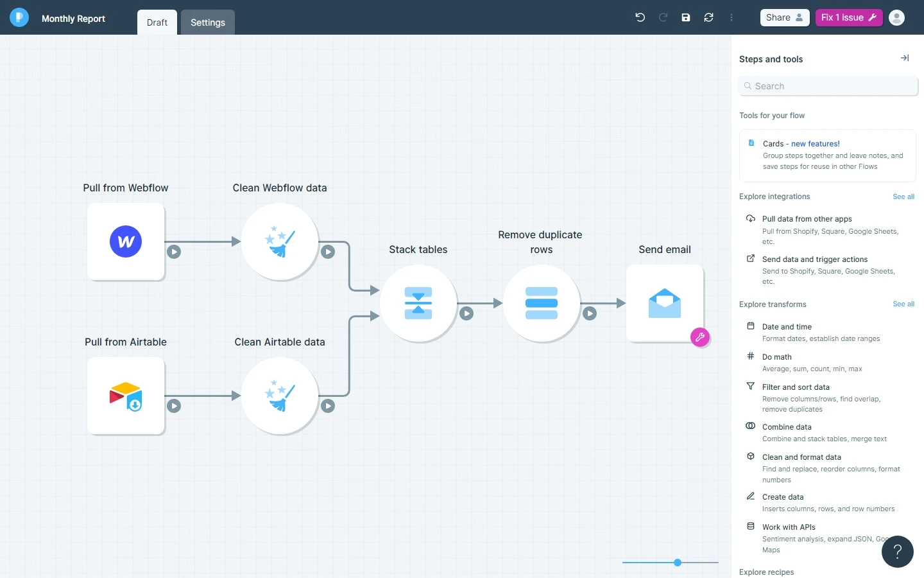Click the Search steps input field
The image size is (924, 578).
point(828,86)
